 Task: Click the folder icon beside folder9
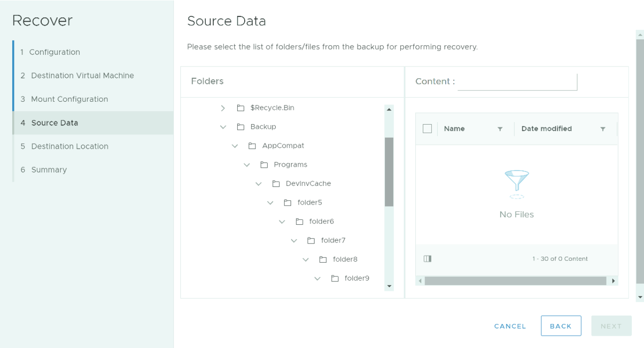tap(335, 278)
